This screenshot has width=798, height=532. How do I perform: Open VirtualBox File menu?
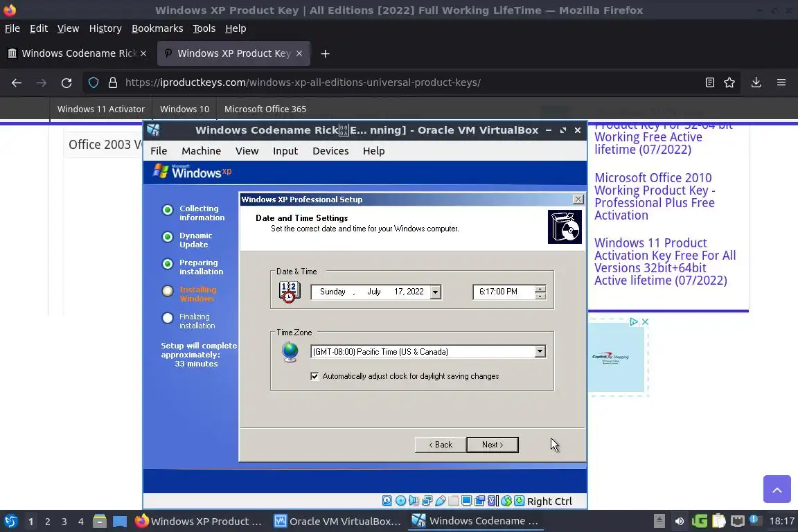tap(159, 151)
